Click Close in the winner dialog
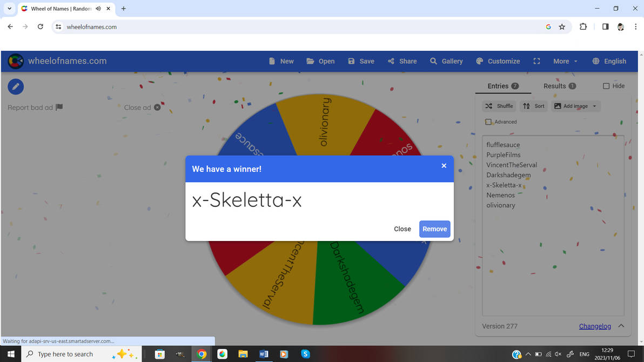The width and height of the screenshot is (644, 362). tap(402, 229)
